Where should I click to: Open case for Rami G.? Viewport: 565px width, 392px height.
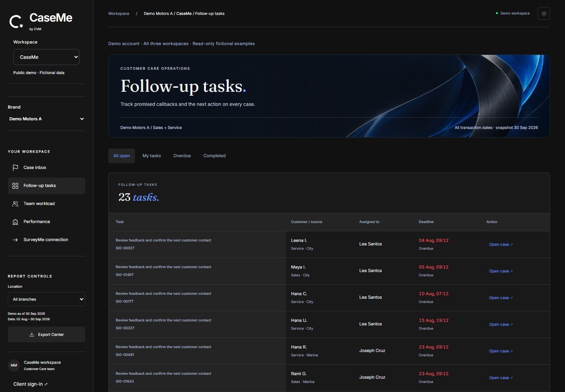(x=501, y=378)
